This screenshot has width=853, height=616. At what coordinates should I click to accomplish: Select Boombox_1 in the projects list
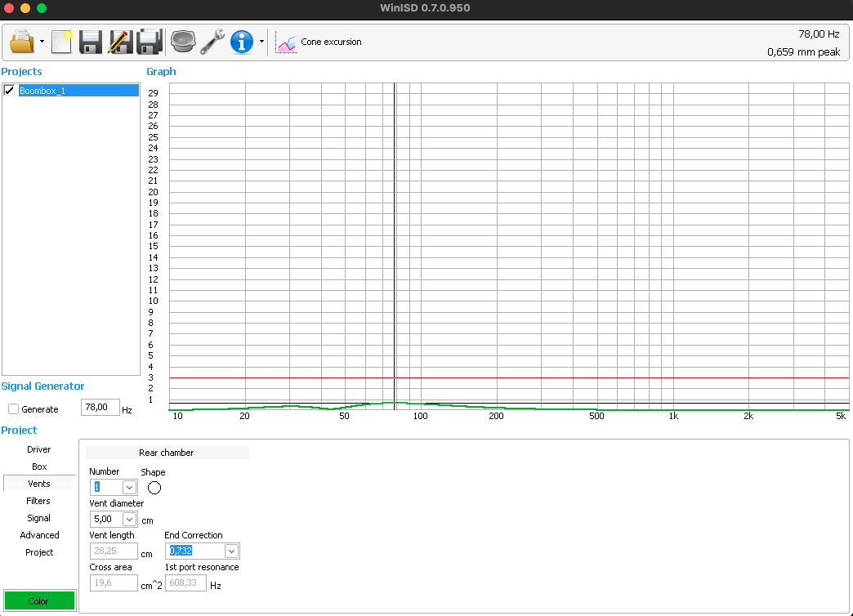(78, 91)
